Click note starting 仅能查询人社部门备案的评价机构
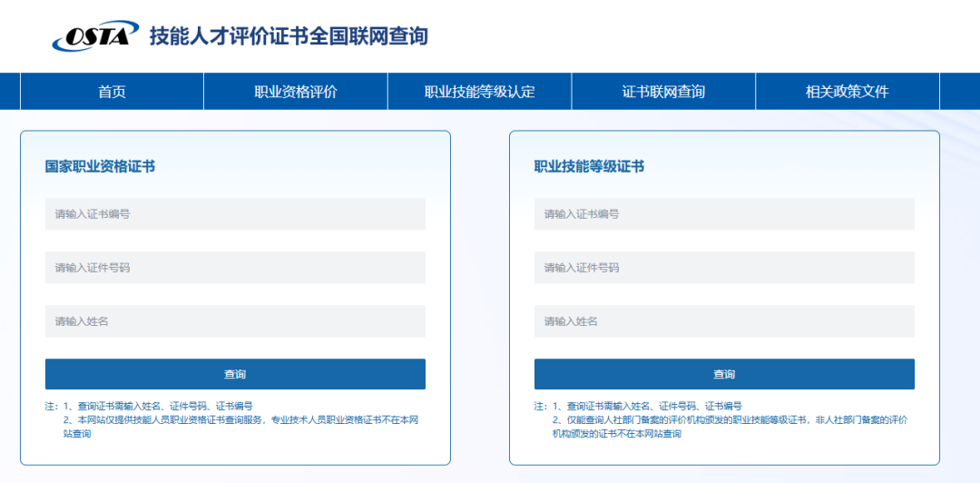 (730, 427)
